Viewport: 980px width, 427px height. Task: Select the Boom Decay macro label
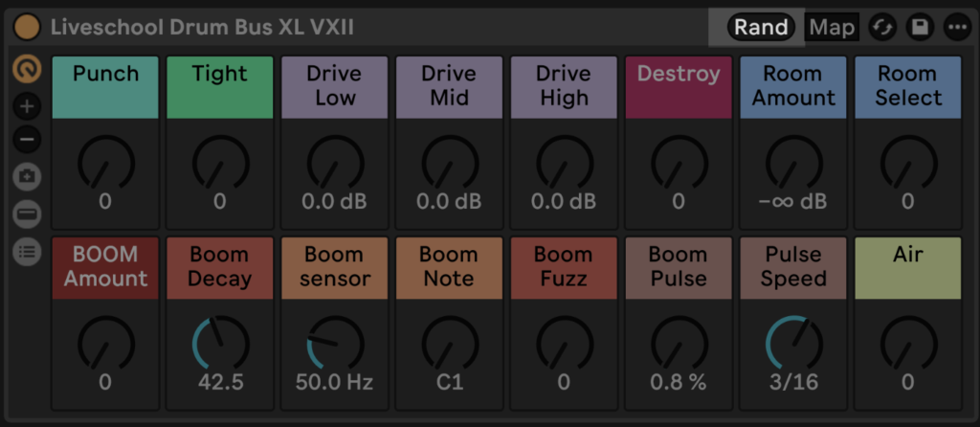(x=220, y=267)
